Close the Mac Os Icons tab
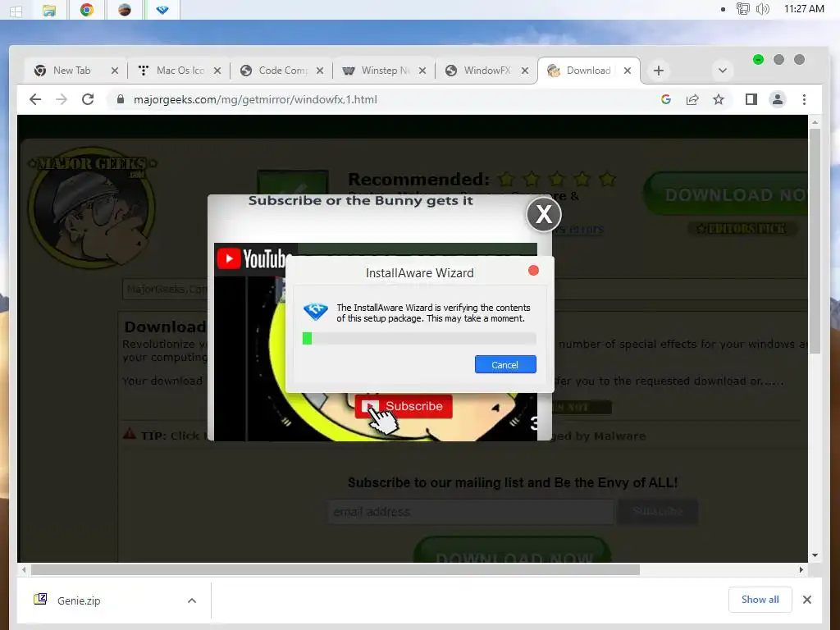Image resolution: width=840 pixels, height=630 pixels. tap(217, 71)
